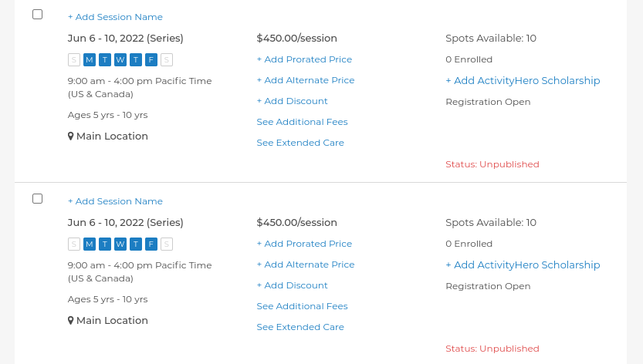Toggle Friday in the first session's day row
The width and height of the screenshot is (643, 364).
click(151, 60)
